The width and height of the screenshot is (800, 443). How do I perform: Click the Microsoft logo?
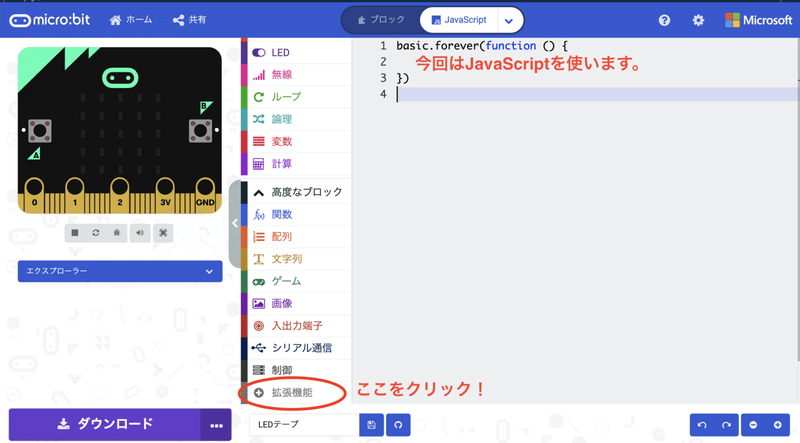(759, 20)
